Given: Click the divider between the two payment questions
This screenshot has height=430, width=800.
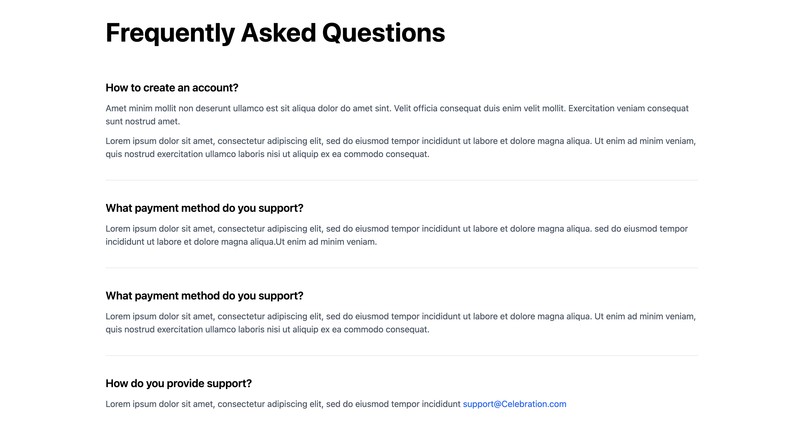Looking at the screenshot, I should pos(402,268).
